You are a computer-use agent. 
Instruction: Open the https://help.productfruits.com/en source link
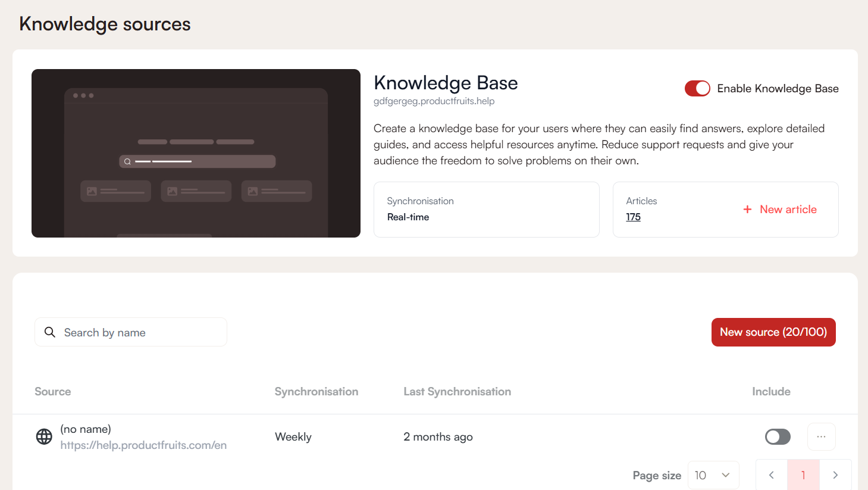[143, 445]
